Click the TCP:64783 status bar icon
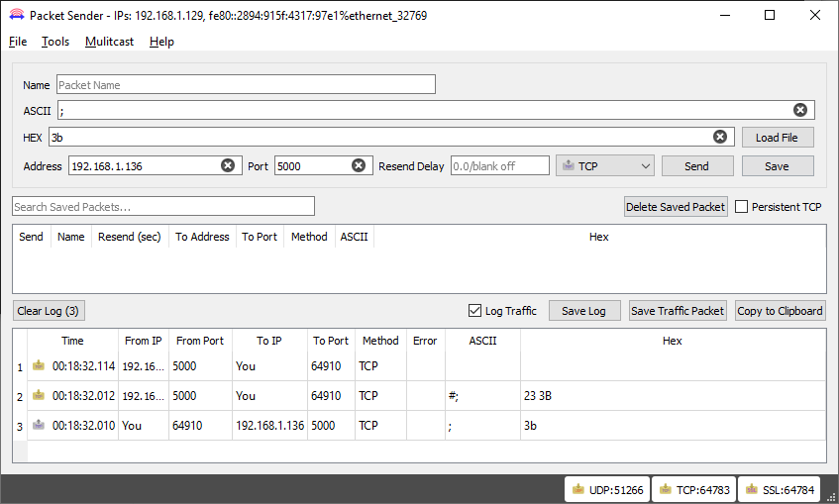This screenshot has width=839, height=504. coord(665,489)
